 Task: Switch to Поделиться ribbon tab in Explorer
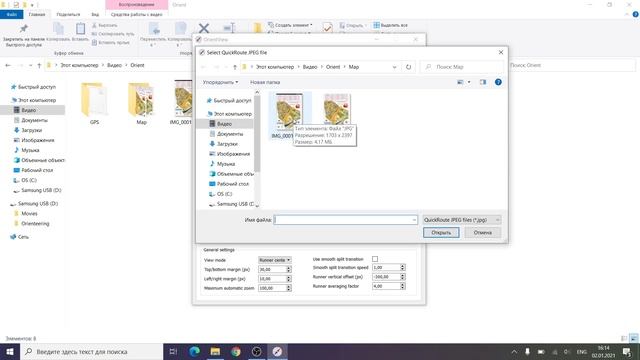tap(68, 15)
